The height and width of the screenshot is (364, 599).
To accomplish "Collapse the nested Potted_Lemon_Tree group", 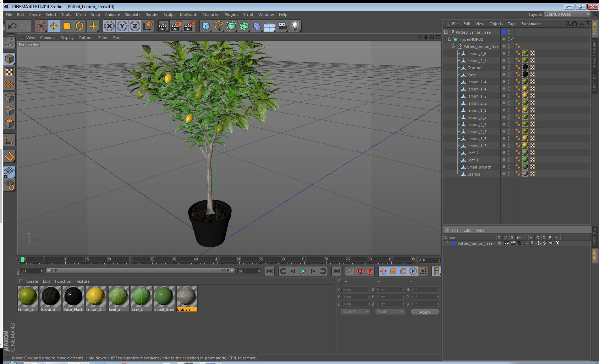I will click(x=454, y=46).
